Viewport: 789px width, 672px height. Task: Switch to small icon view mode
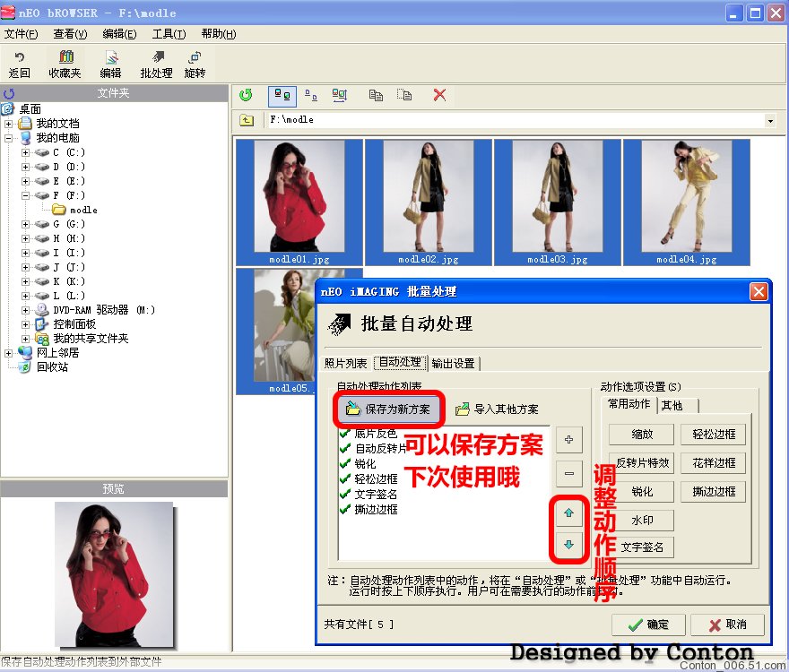pyautogui.click(x=311, y=95)
